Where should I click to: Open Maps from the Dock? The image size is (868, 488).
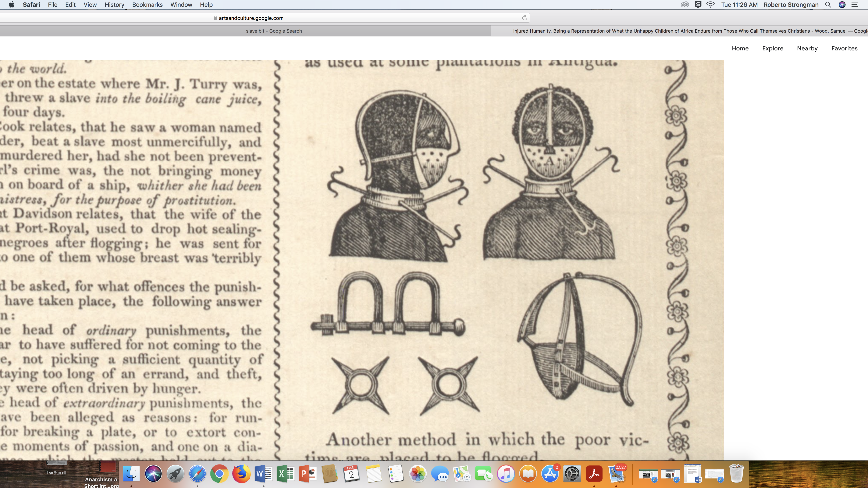click(462, 474)
